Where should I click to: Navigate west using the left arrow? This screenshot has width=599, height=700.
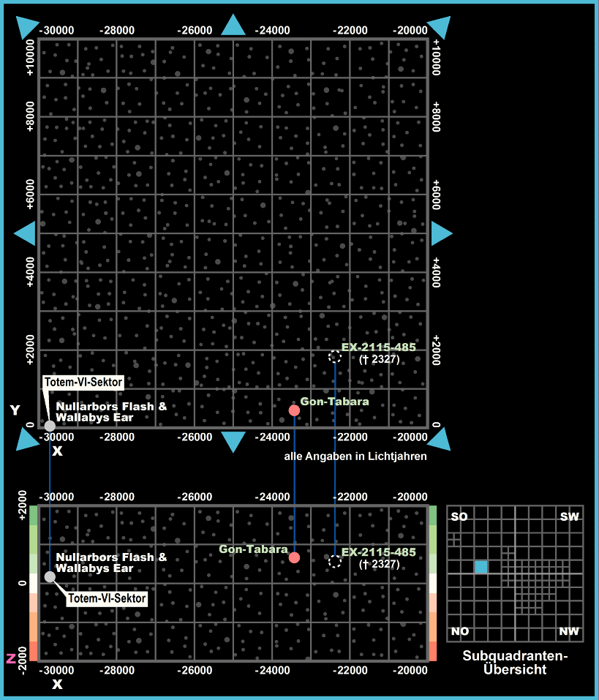pos(26,234)
